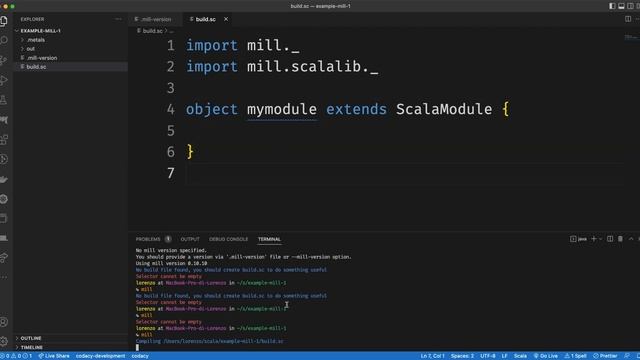Expand the out folder
This screenshot has height=360, width=640.
click(x=31, y=49)
